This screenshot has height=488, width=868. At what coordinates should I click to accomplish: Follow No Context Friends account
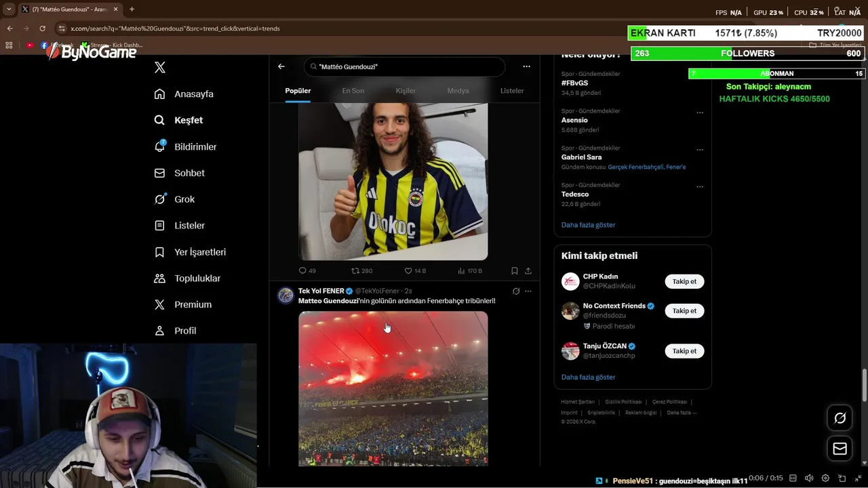pos(684,310)
